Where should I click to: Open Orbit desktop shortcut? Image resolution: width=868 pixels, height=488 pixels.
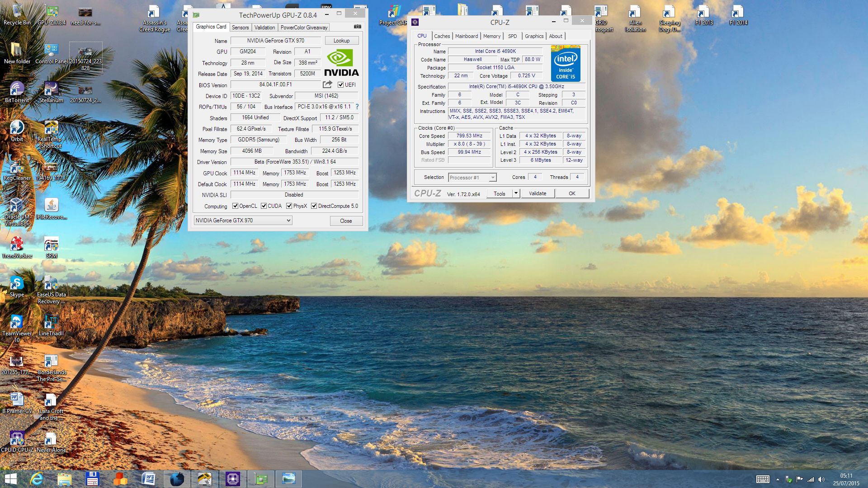point(17,131)
